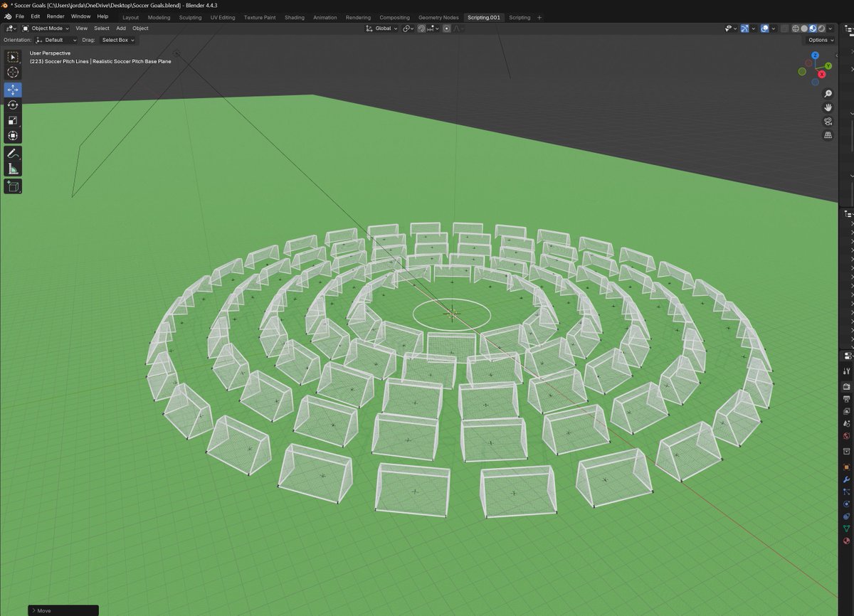Switch to material preview shading
The height and width of the screenshot is (616, 854).
pos(813,28)
